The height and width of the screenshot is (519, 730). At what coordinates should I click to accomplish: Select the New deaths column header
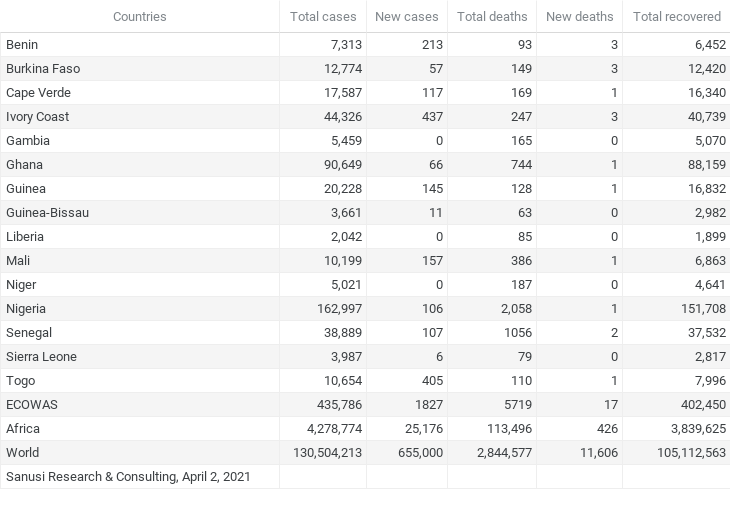(580, 17)
